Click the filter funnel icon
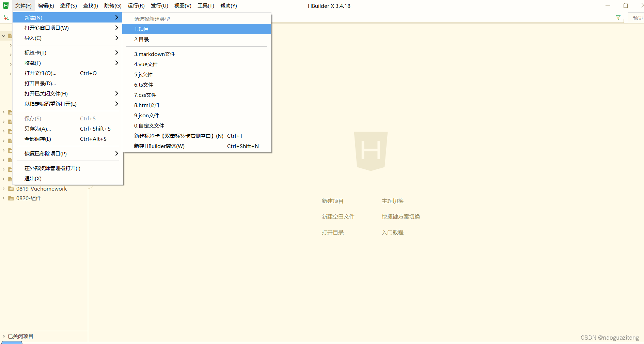The height and width of the screenshot is (344, 644). (x=618, y=17)
